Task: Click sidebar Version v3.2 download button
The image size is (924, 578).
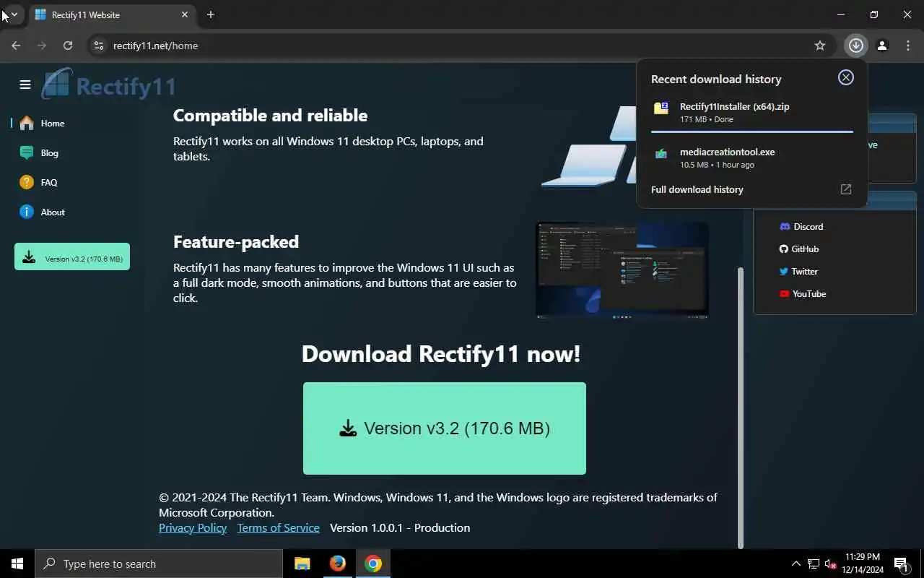Action: coord(72,256)
